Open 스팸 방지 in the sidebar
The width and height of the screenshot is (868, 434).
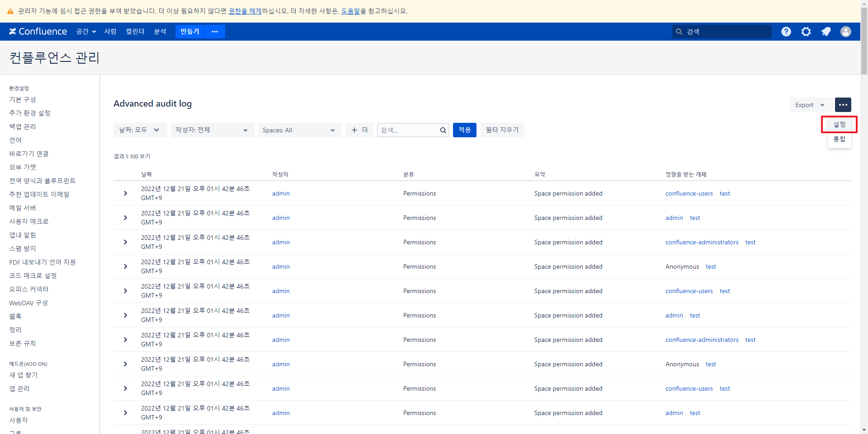coord(23,248)
